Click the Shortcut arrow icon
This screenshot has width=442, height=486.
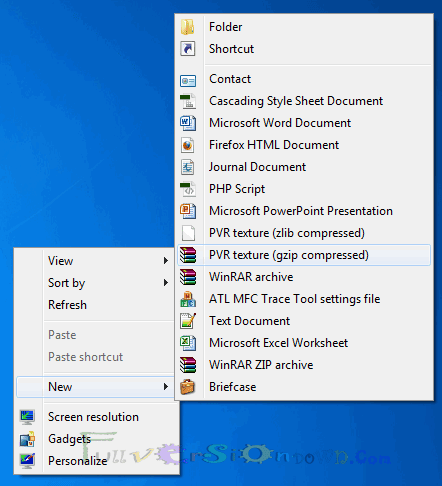(188, 49)
